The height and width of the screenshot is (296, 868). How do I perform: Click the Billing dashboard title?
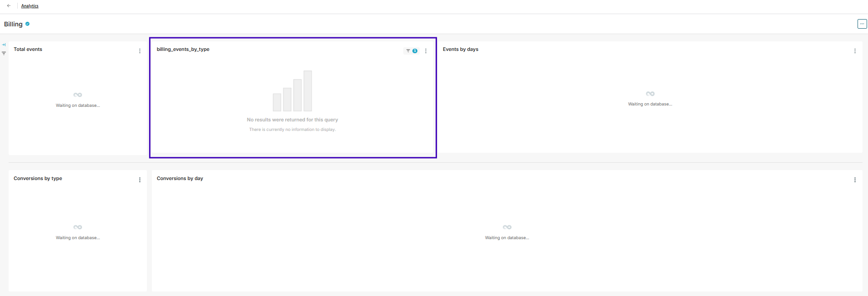coord(13,24)
